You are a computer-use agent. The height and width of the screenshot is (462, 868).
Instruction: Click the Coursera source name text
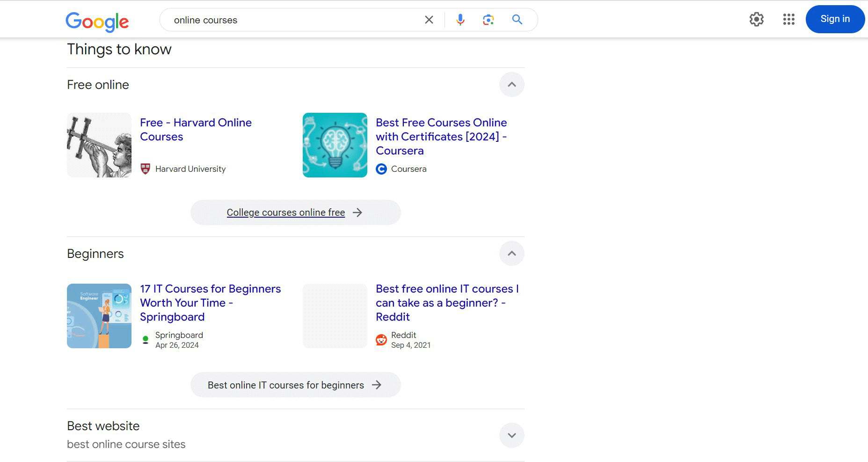tap(409, 169)
